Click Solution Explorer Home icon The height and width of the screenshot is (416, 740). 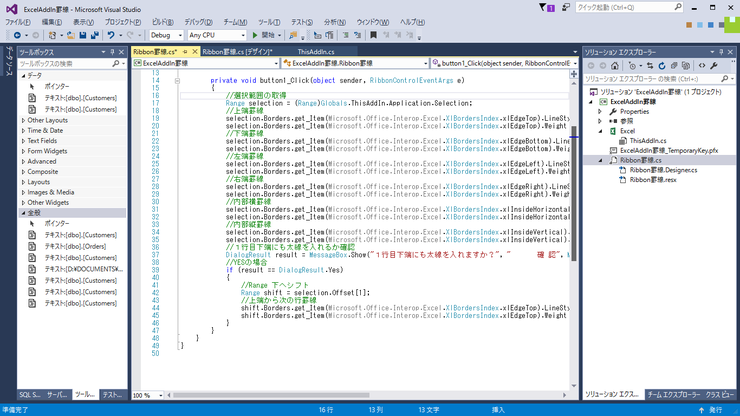[x=614, y=66]
